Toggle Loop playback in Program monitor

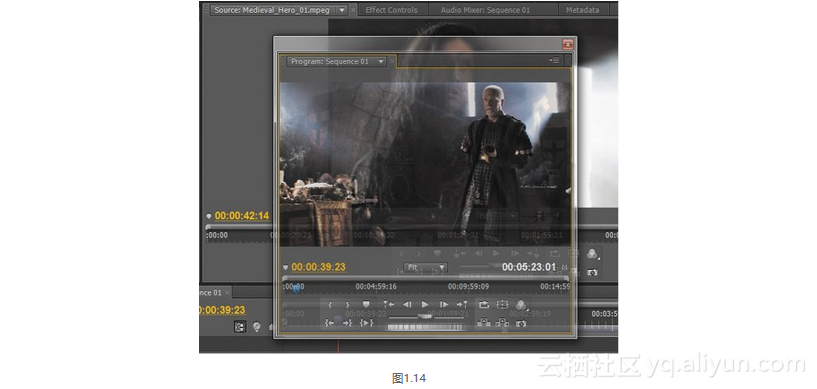[484, 305]
